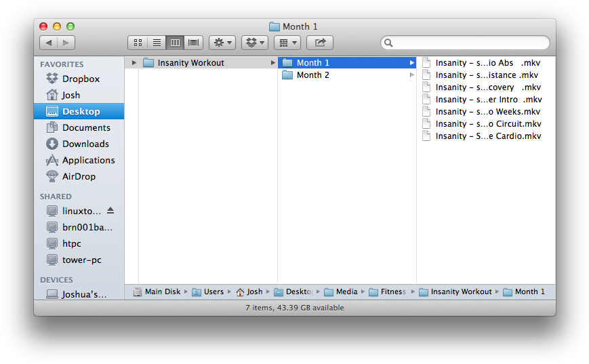The image size is (589, 364).
Task: Go back with the left arrow button
Action: [x=48, y=43]
